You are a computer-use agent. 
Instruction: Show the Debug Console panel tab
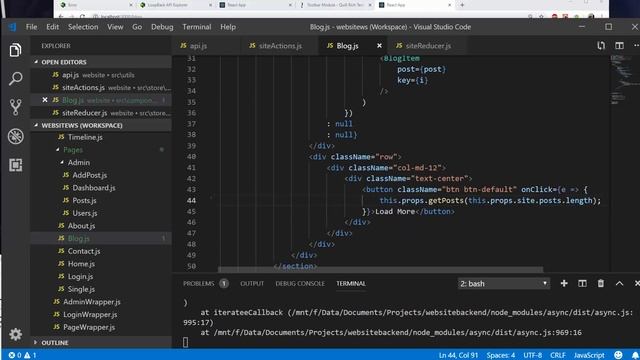click(x=300, y=283)
